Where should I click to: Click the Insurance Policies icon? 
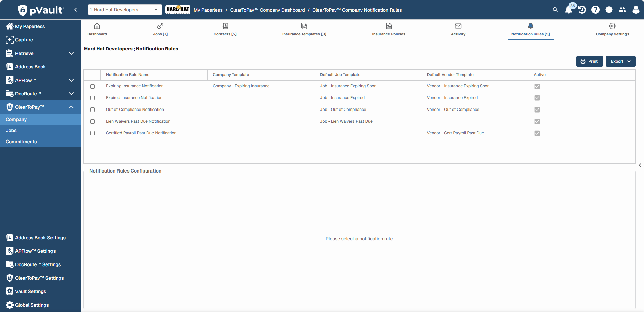coord(389,26)
